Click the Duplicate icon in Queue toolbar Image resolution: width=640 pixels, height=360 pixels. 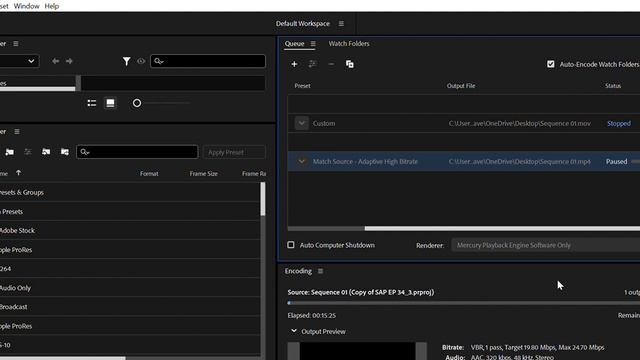pyautogui.click(x=350, y=64)
